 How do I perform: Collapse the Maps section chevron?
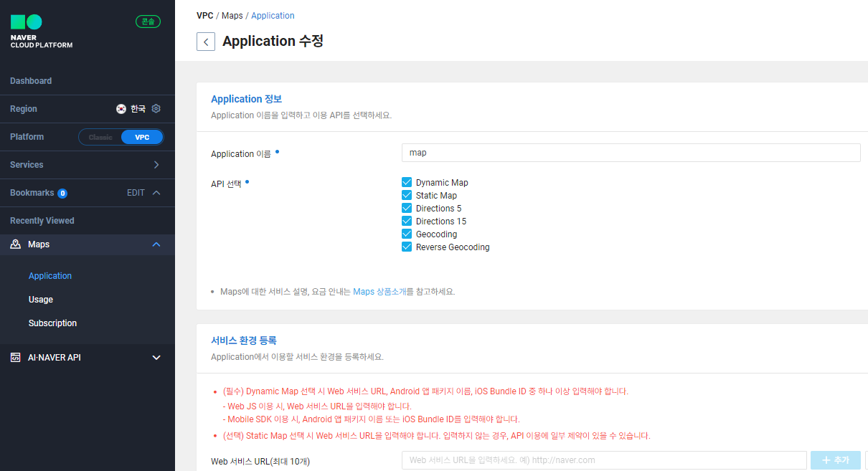click(x=156, y=244)
